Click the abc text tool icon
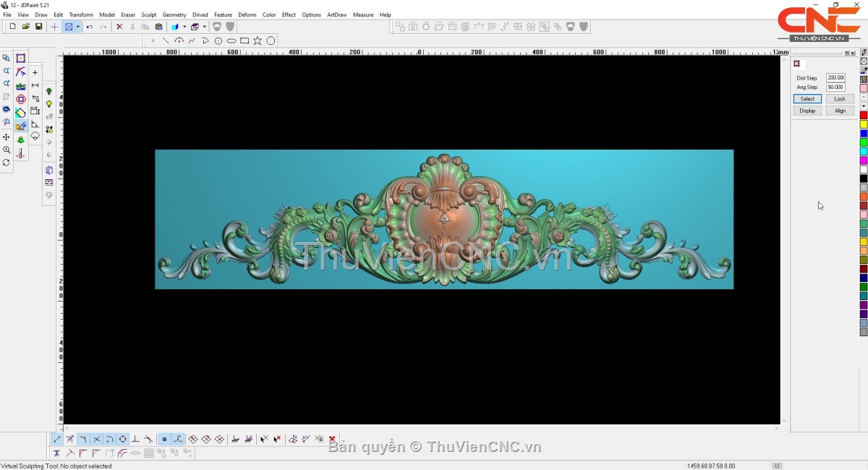The height and width of the screenshot is (470, 868). pyautogui.click(x=21, y=86)
